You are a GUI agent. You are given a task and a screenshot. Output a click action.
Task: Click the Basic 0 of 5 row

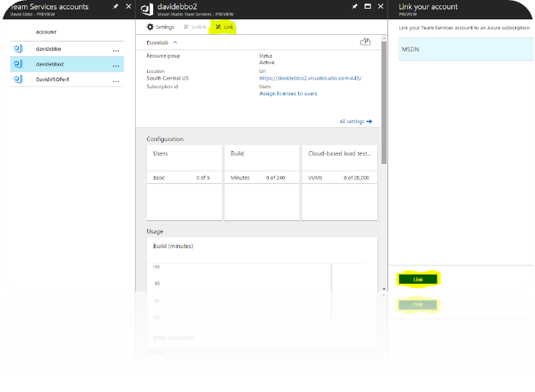185,178
